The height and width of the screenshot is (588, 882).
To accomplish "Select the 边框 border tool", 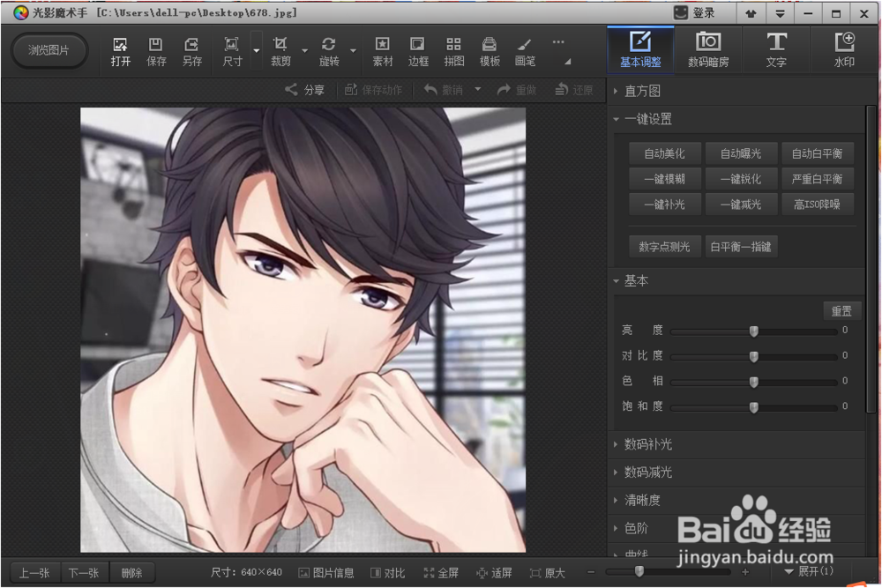I will [x=418, y=52].
